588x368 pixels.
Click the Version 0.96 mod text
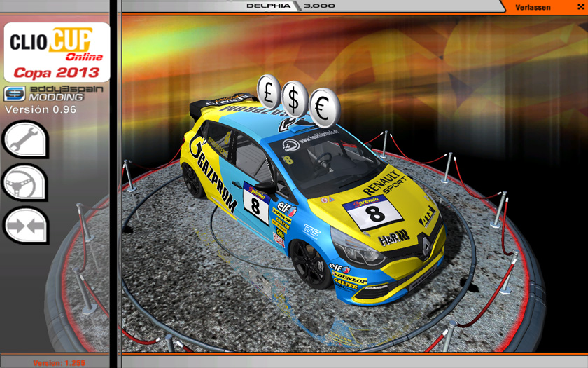37,109
